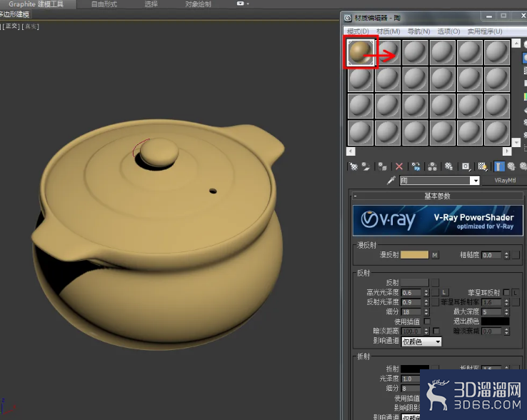This screenshot has width=527, height=420.
Task: Switch to the 对象绘制 ribbon tab
Action: pos(198,4)
